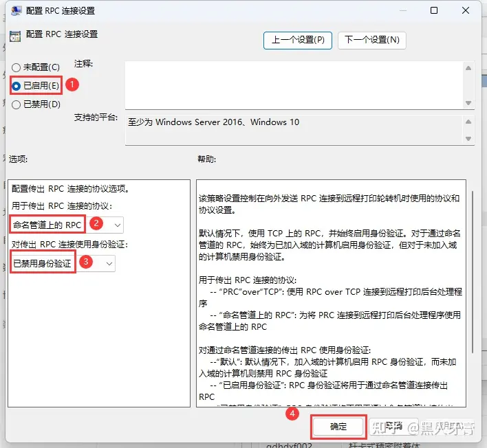The height and width of the screenshot is (448, 487).
Task: Click the window title bar icon
Action: (16, 10)
